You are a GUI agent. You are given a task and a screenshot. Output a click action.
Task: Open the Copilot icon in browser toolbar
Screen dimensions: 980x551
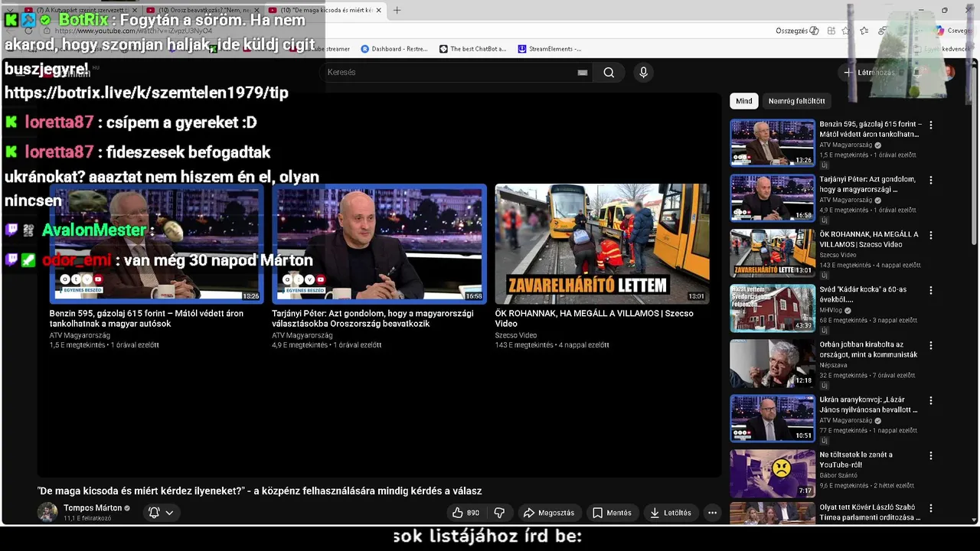click(x=940, y=31)
